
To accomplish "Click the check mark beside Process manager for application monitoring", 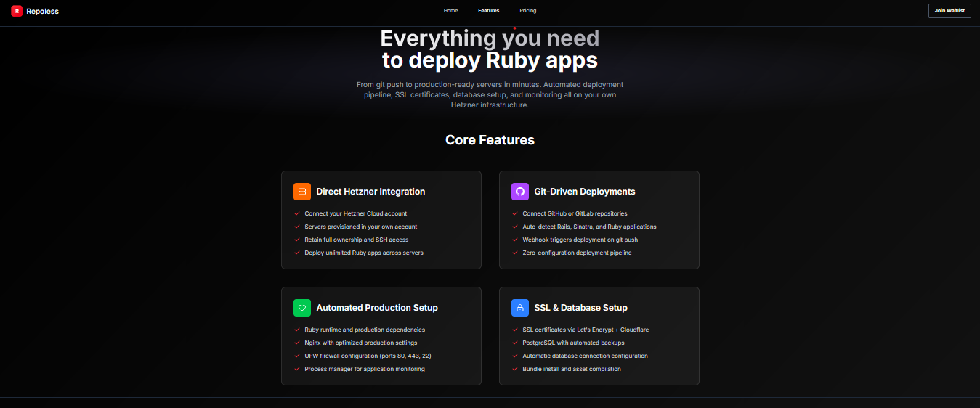I will tap(297, 369).
